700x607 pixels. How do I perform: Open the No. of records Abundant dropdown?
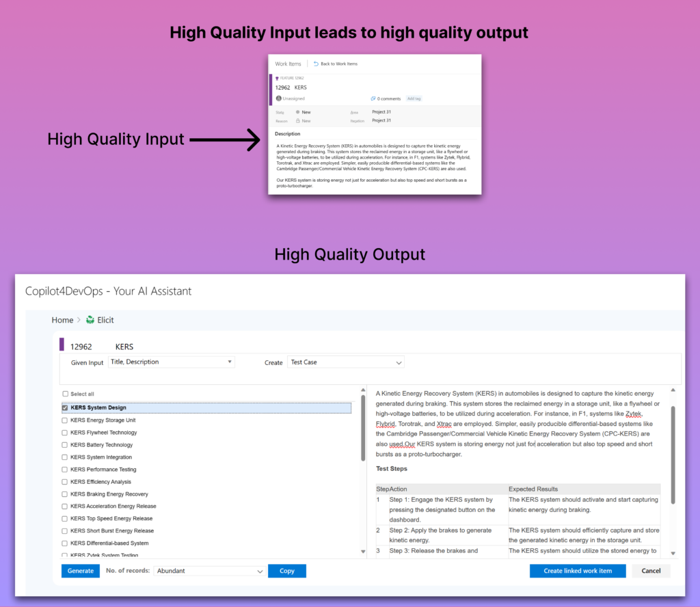[x=210, y=571]
